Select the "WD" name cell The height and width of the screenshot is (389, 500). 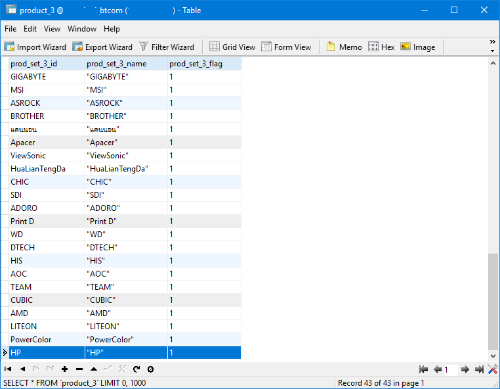coord(126,234)
